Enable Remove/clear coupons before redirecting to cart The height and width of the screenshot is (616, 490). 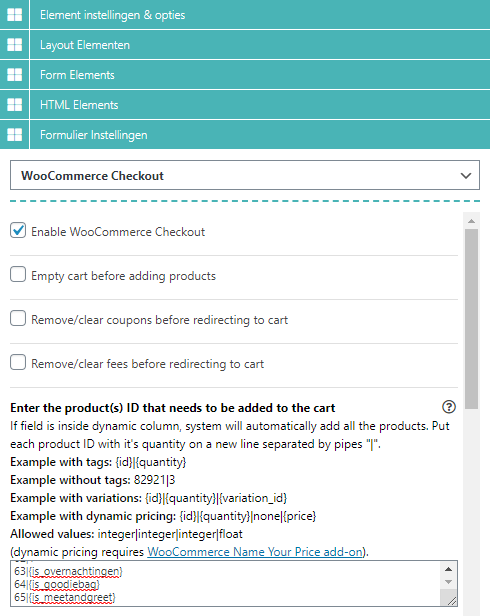(x=18, y=319)
